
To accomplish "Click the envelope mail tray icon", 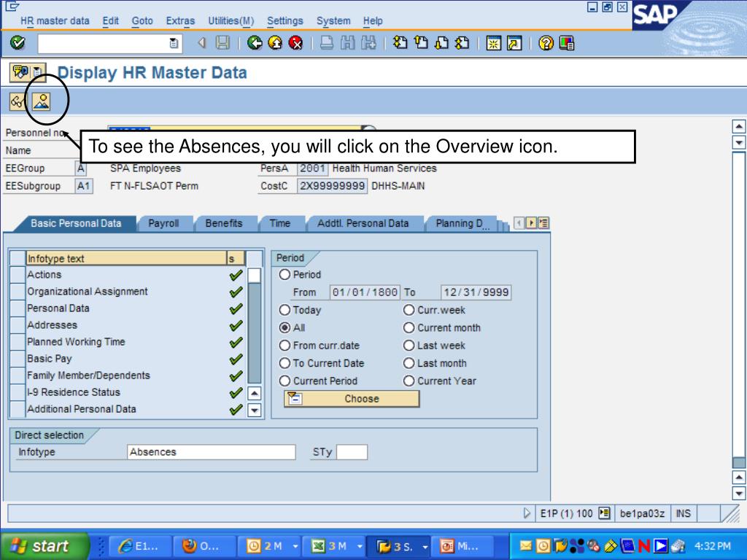I will [x=526, y=545].
